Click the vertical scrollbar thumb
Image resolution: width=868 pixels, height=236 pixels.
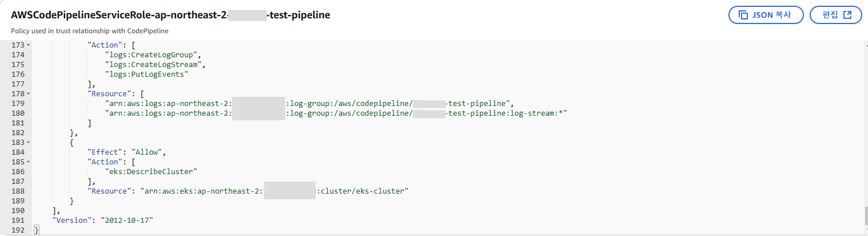(x=865, y=216)
